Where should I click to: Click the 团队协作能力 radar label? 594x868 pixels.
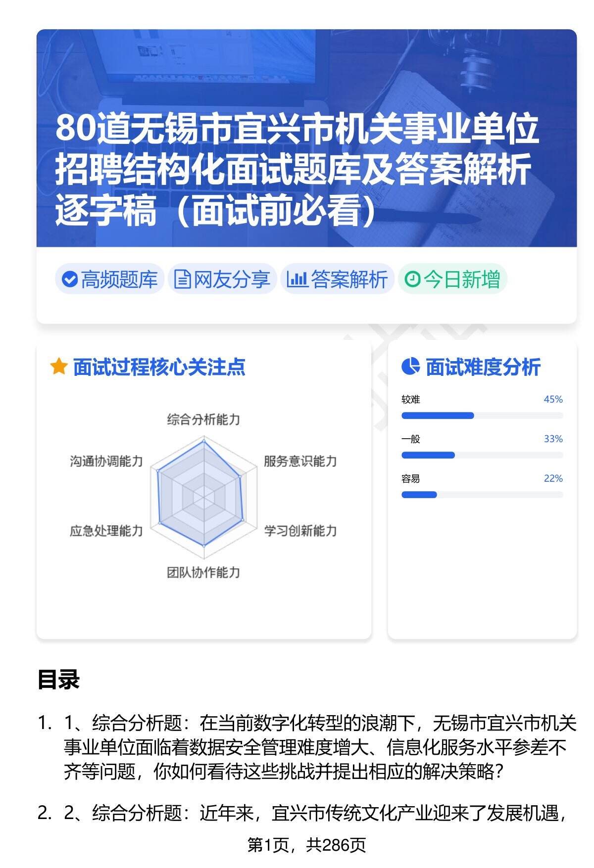(203, 573)
